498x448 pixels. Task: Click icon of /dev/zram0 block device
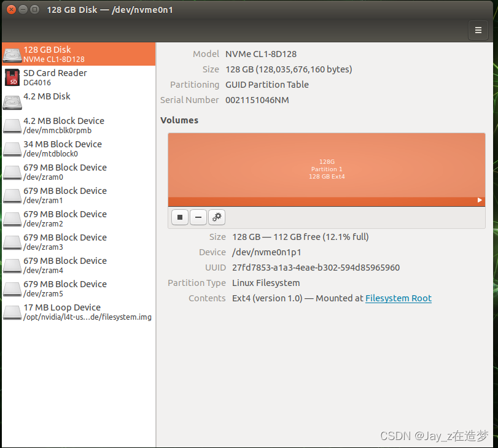pyautogui.click(x=12, y=172)
